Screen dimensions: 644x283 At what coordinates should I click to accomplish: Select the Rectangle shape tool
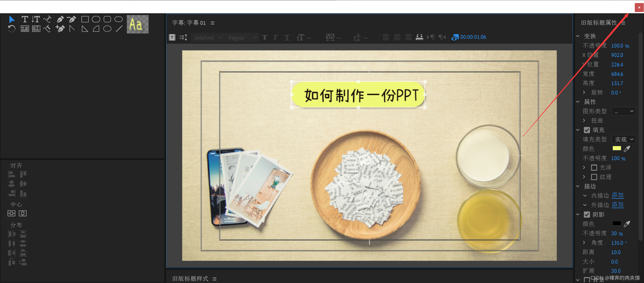point(85,19)
